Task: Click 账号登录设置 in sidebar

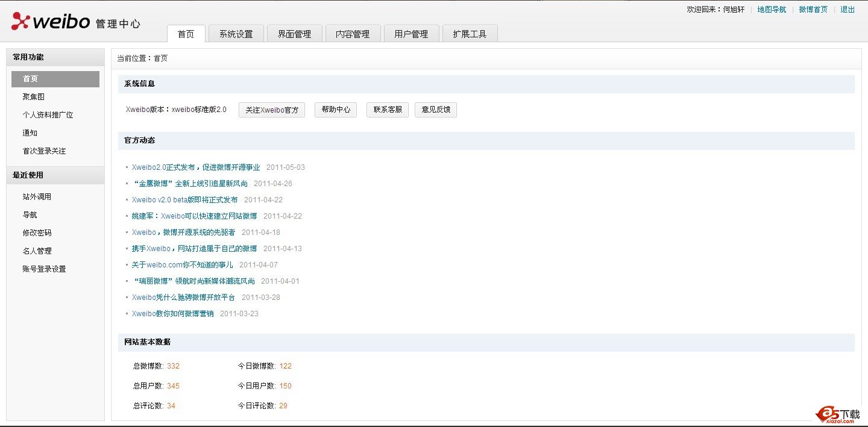Action: click(x=45, y=269)
